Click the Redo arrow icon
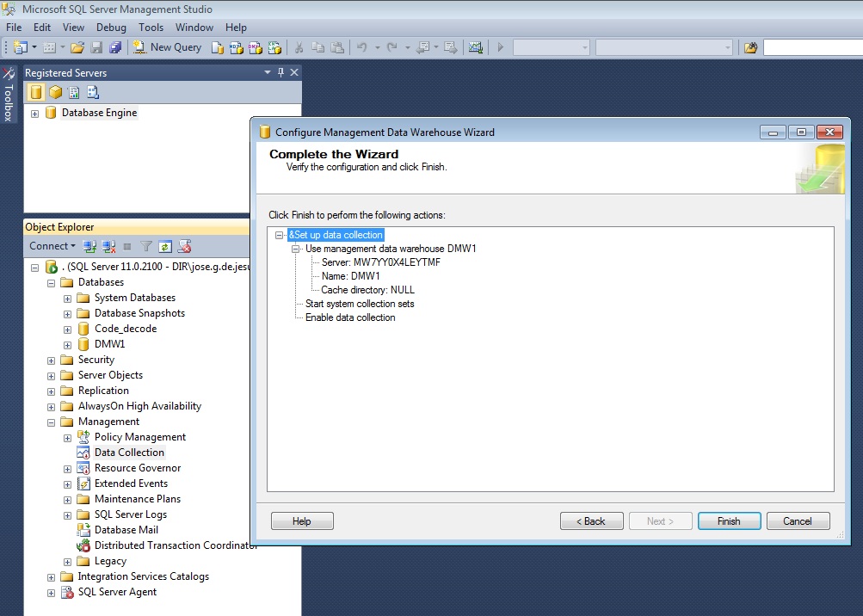This screenshot has width=863, height=616. click(x=391, y=47)
